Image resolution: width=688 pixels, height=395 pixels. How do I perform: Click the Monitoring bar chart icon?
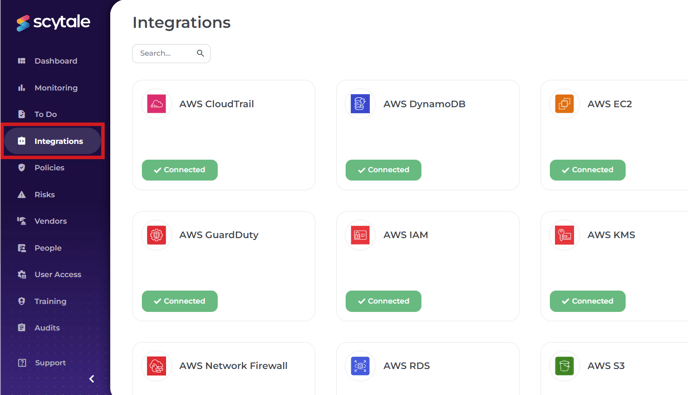22,88
